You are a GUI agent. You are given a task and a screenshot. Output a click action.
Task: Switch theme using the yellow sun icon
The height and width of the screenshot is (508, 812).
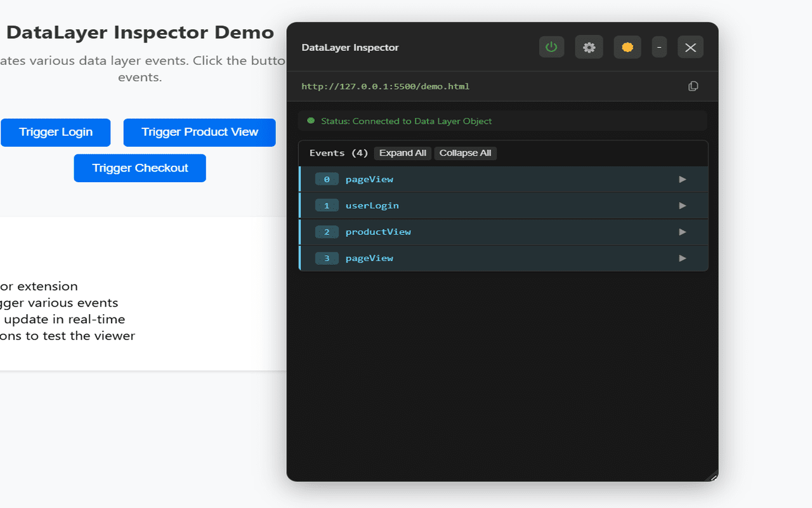pyautogui.click(x=627, y=46)
